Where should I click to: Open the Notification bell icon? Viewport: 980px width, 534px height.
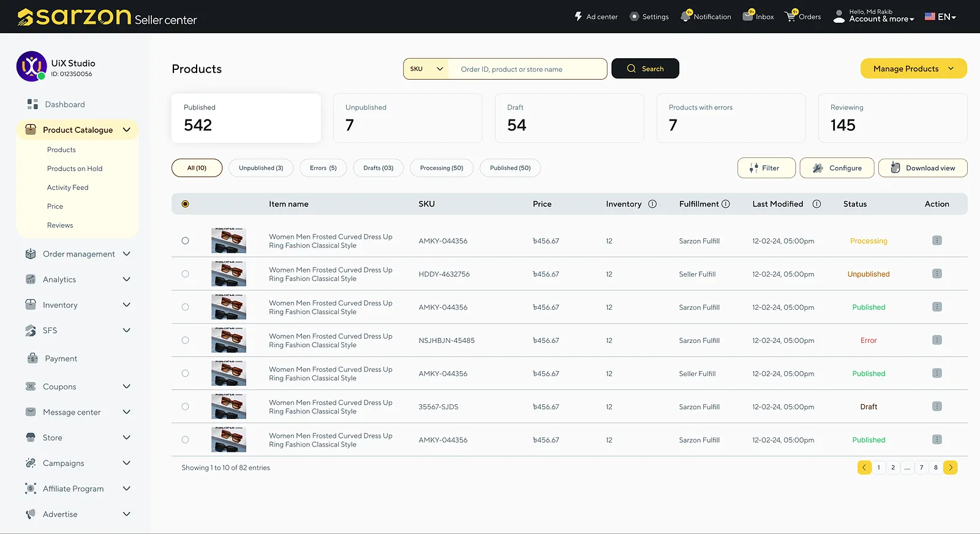click(x=686, y=16)
